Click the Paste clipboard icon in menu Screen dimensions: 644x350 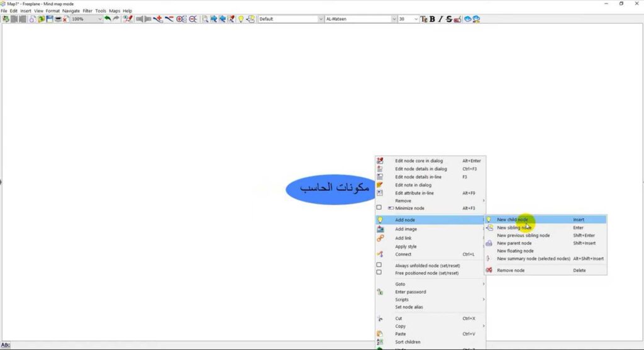point(380,334)
